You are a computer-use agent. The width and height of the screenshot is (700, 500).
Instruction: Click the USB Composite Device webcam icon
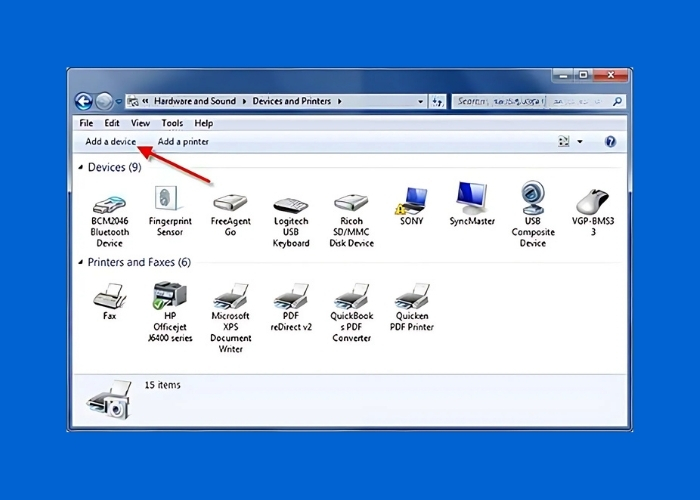[x=532, y=200]
